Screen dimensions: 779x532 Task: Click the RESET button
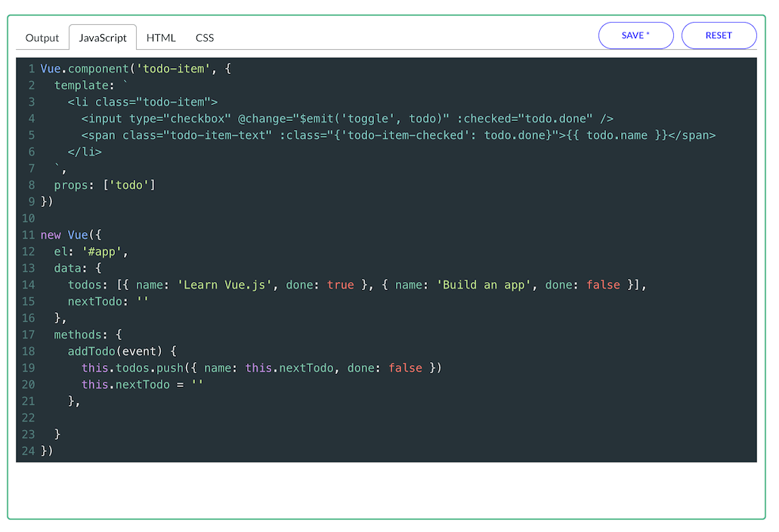tap(719, 36)
